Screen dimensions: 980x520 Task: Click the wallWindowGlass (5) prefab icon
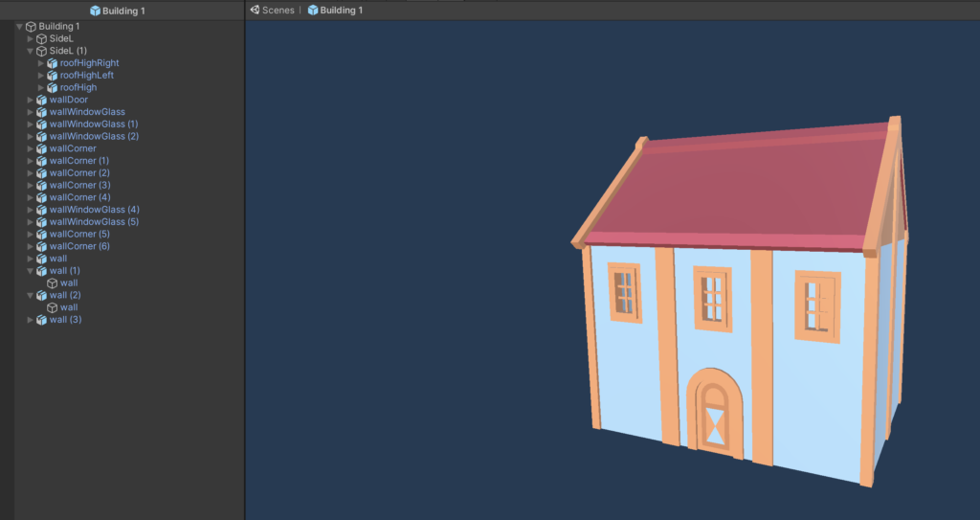(x=41, y=222)
